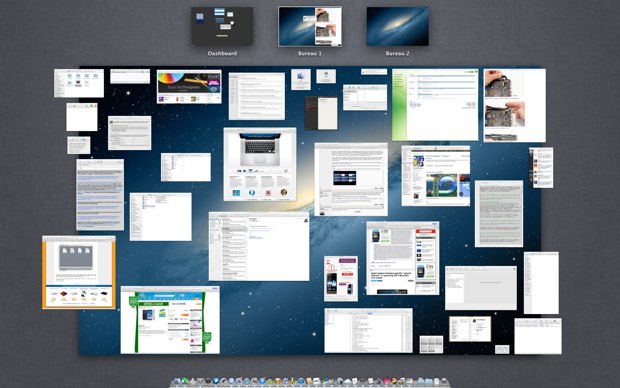Select the window showing the MacBook keyboard
620x388 pixels.
click(260, 164)
